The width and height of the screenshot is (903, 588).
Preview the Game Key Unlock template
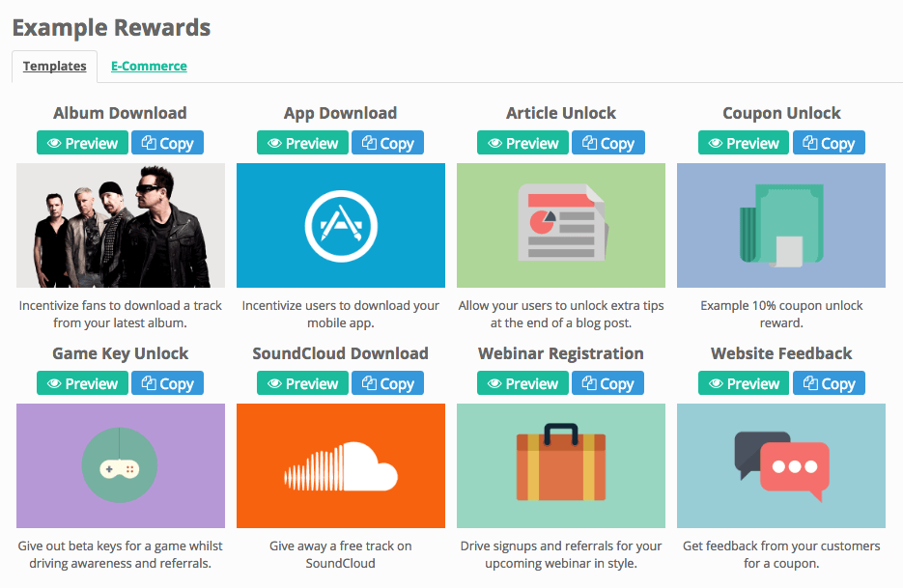tap(82, 383)
